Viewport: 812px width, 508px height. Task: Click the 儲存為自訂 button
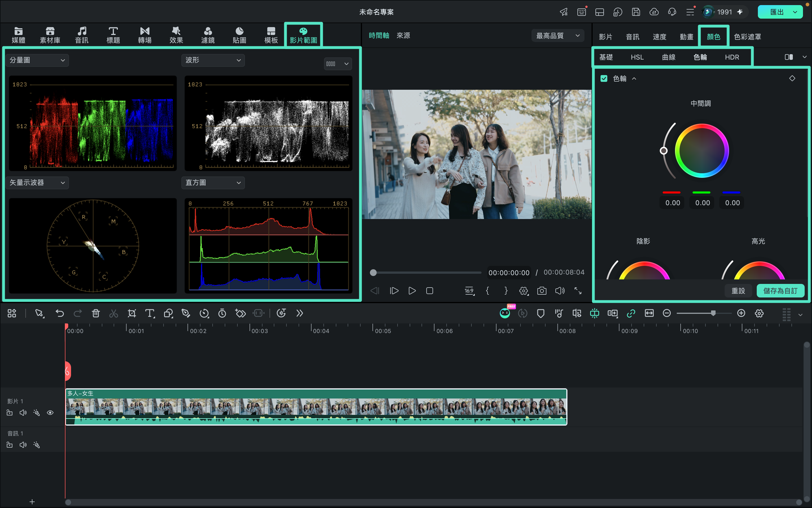tap(780, 291)
